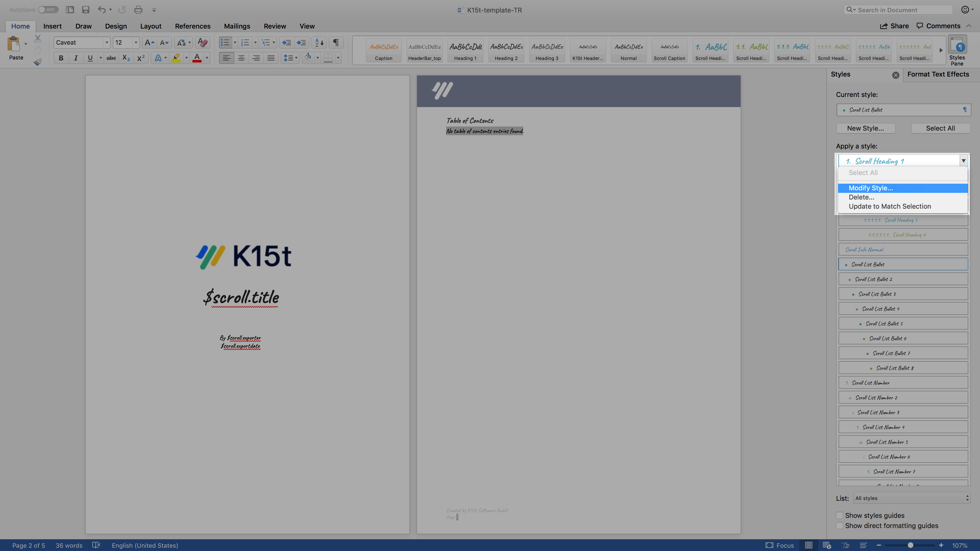The width and height of the screenshot is (980, 551).
Task: Enable Show styles guides checkbox
Action: (x=840, y=516)
